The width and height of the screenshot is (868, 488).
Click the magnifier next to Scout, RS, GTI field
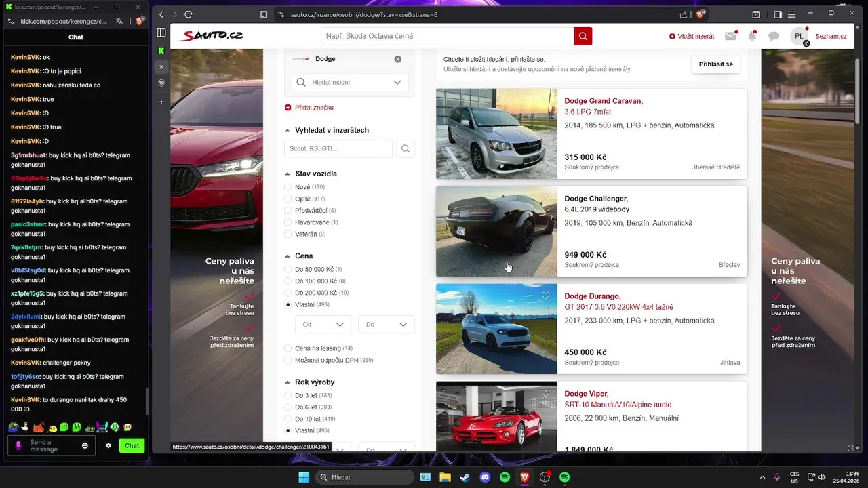406,148
